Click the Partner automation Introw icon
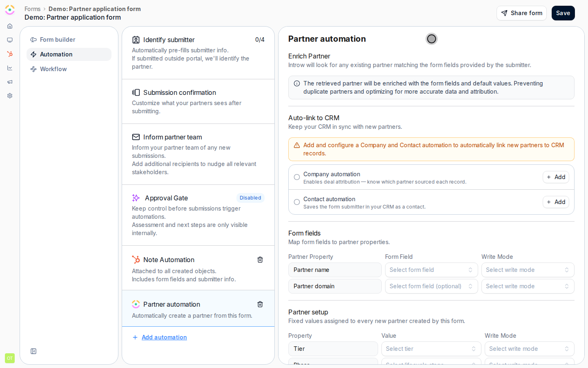Viewport: 588px width, 368px height. pos(136,304)
